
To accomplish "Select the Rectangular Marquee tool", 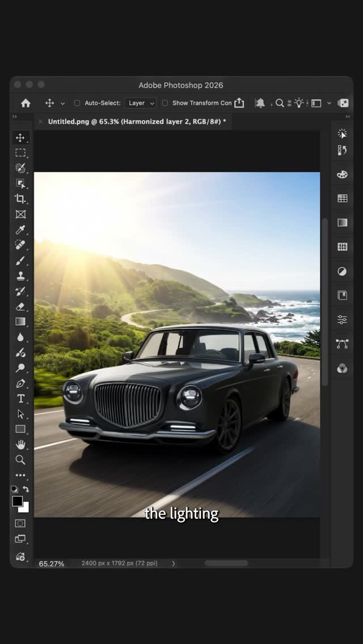I will [x=20, y=153].
